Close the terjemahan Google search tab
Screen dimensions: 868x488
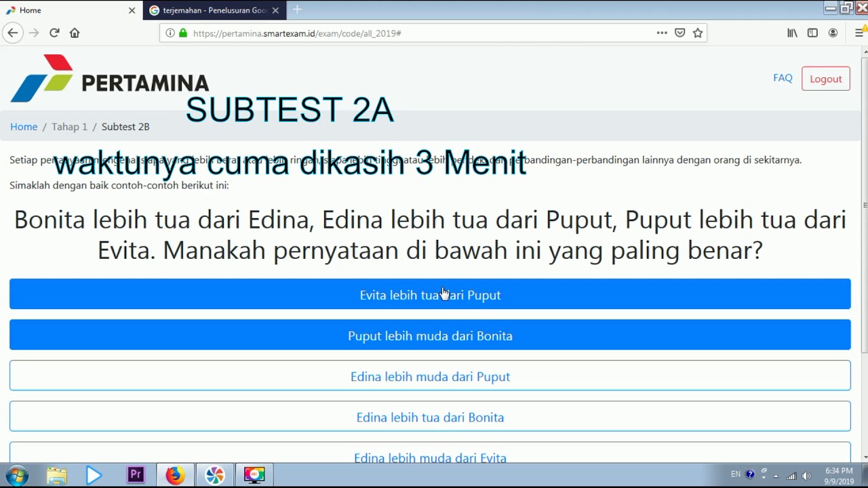coord(275,10)
